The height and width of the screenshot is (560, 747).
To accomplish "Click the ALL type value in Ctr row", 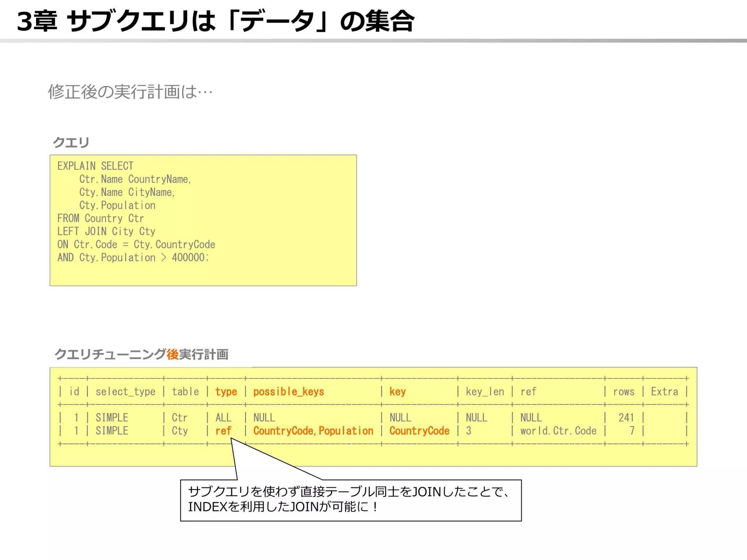I will 223,418.
